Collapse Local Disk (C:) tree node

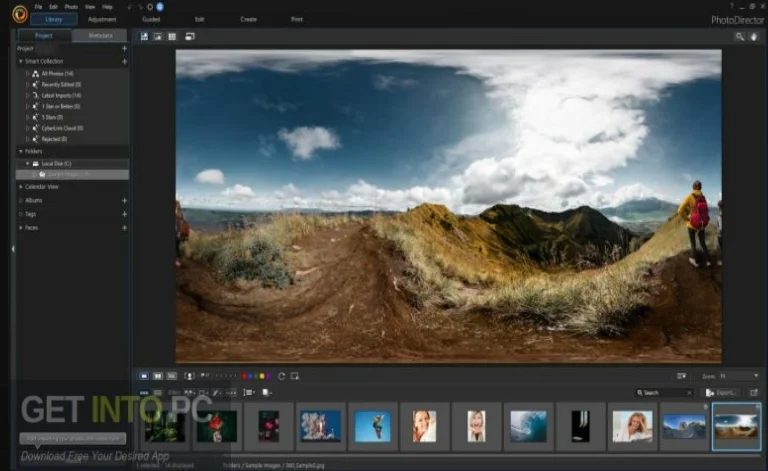coord(27,164)
